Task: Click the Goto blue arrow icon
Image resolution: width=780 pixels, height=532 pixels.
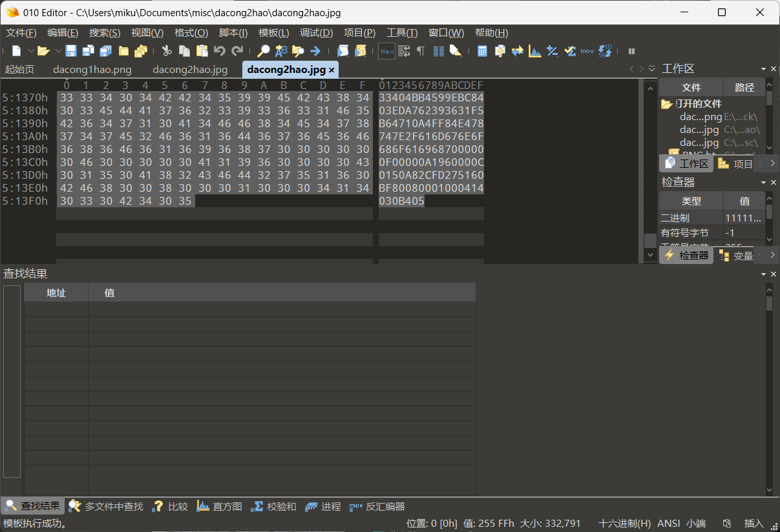Action: pos(315,51)
